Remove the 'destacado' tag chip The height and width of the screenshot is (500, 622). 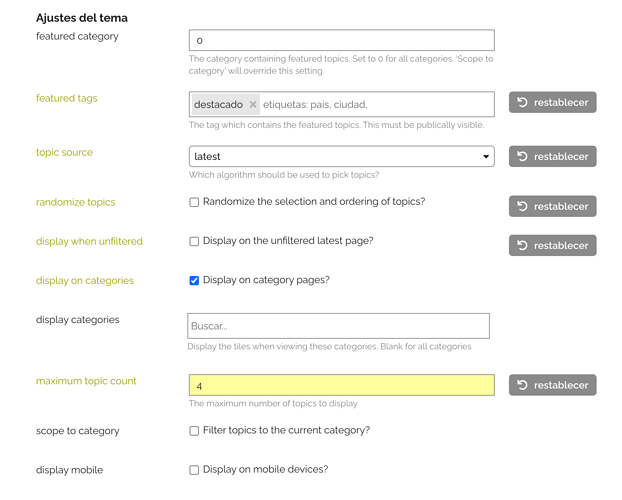tap(253, 104)
